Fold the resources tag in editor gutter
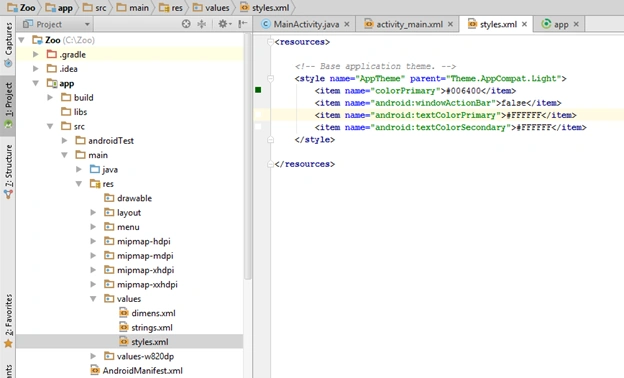 coord(271,41)
